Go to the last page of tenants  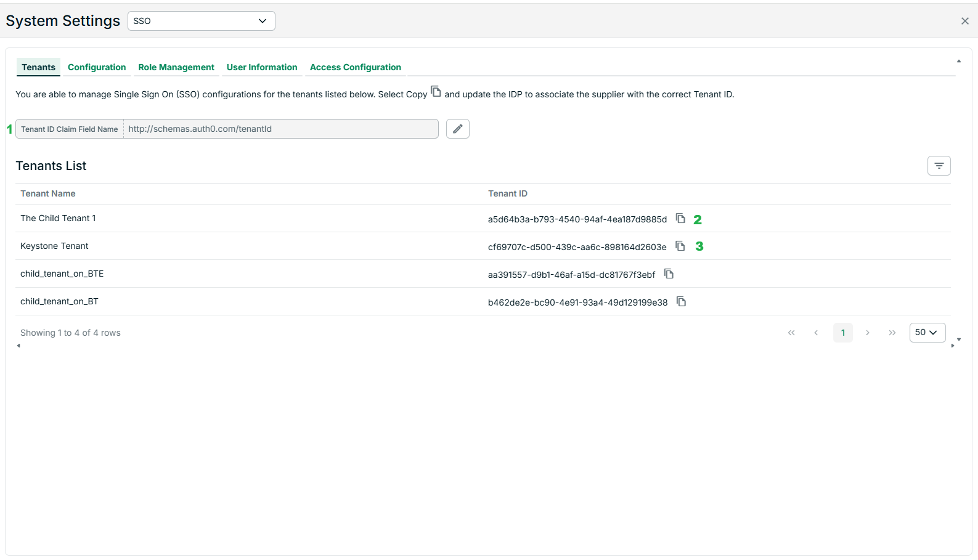892,333
